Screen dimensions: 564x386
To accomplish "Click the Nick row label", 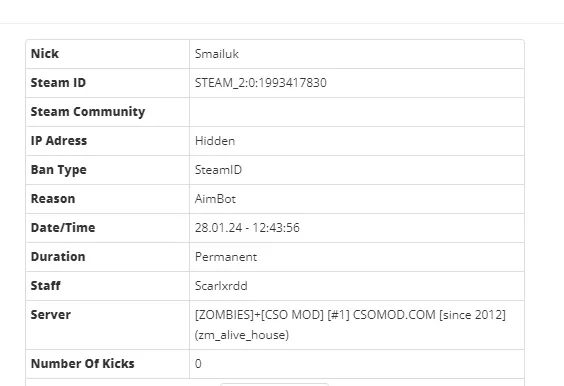I will pos(45,54).
